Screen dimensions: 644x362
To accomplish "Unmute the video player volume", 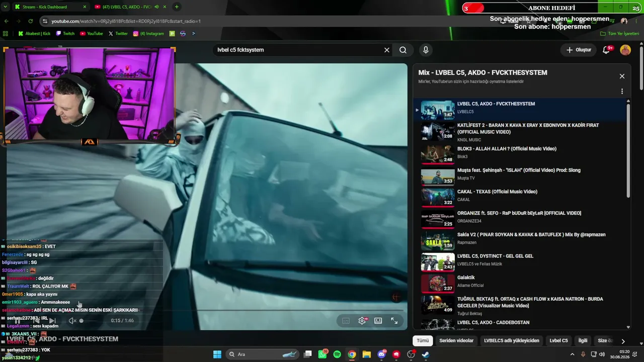I will pyautogui.click(x=72, y=321).
